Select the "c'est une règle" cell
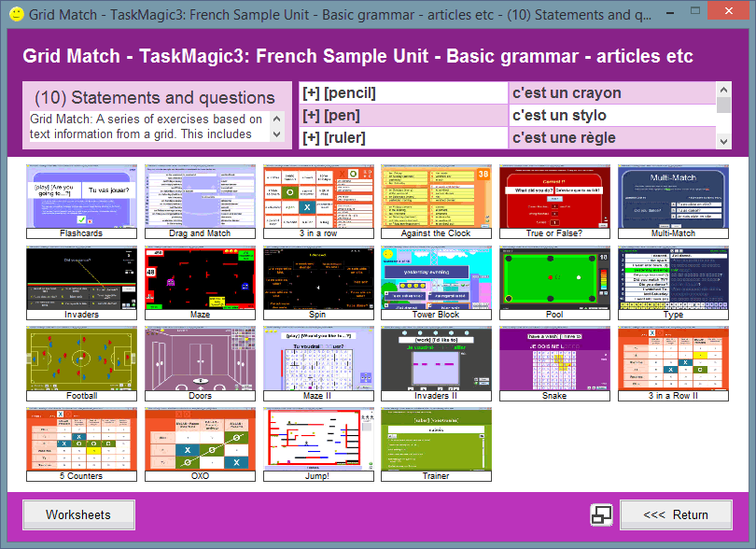Screen dimensions: 756x549 click(x=612, y=138)
